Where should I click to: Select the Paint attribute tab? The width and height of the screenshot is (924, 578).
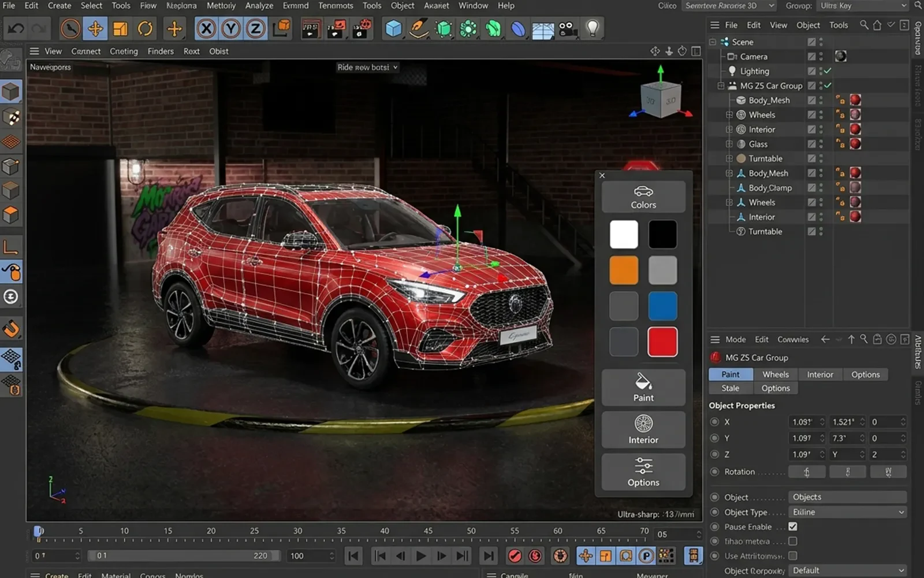731,375
